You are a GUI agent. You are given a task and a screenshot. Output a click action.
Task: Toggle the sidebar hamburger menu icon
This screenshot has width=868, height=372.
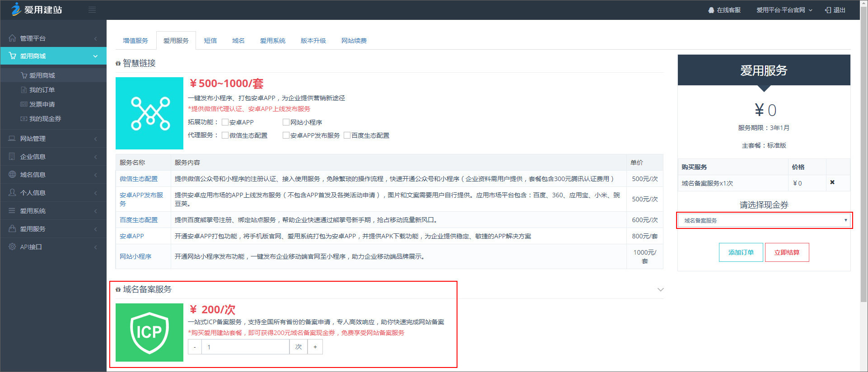[x=92, y=9]
